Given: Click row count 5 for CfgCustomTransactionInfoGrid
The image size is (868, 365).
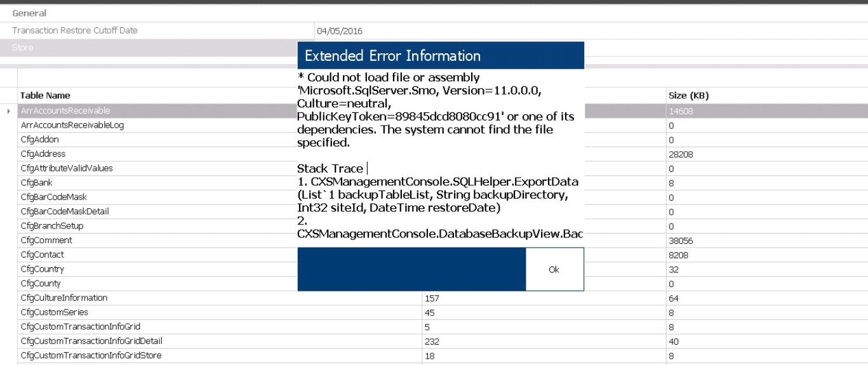Looking at the screenshot, I should [x=427, y=327].
